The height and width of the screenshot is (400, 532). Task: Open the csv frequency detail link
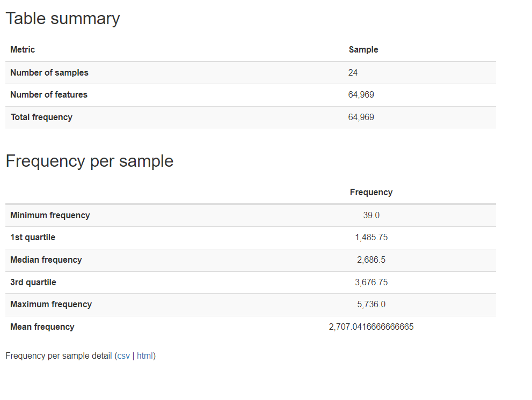point(123,355)
